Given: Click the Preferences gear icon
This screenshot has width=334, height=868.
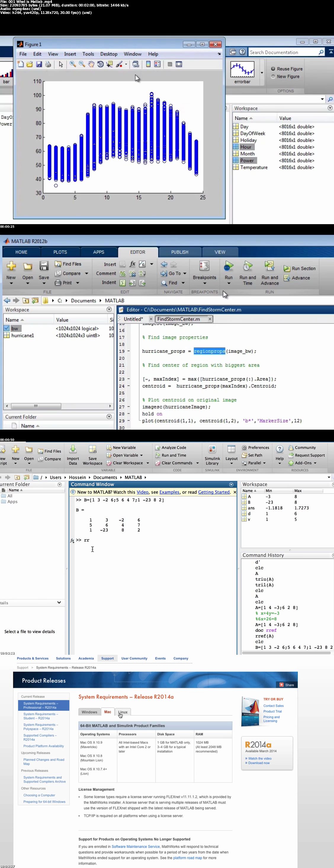Looking at the screenshot, I should pos(244,447).
